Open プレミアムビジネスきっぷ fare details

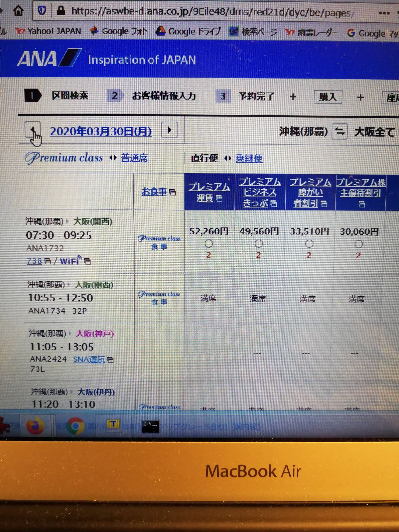tap(260, 192)
